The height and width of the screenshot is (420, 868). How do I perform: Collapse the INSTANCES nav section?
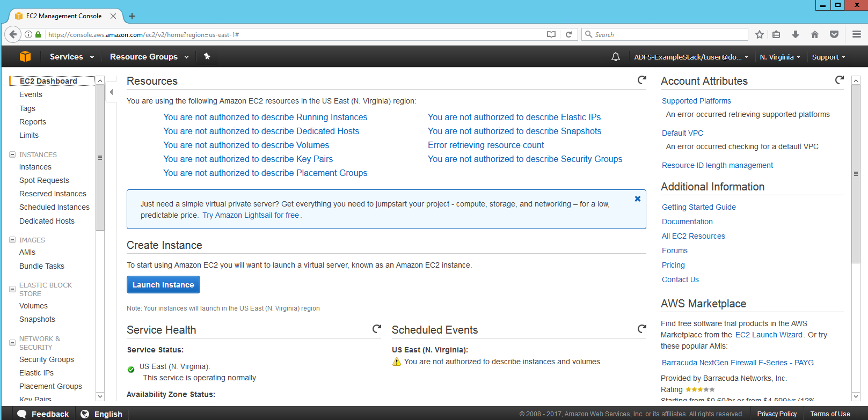tap(12, 154)
